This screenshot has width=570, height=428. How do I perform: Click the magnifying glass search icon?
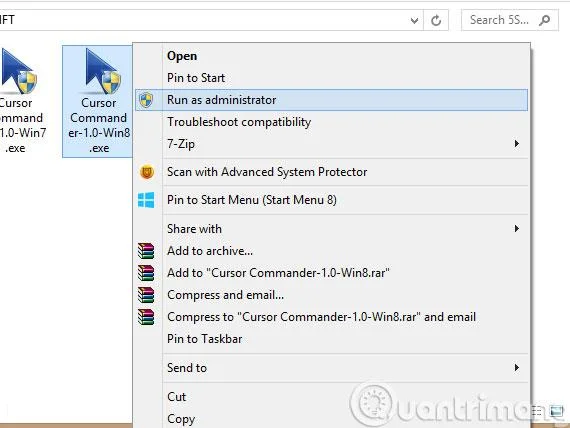pyautogui.click(x=545, y=20)
